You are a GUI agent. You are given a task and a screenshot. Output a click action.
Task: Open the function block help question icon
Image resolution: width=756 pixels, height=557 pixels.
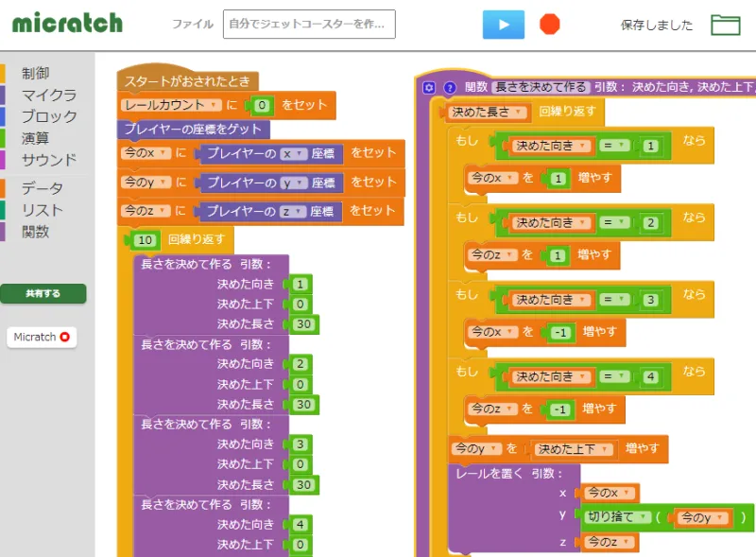pos(450,87)
